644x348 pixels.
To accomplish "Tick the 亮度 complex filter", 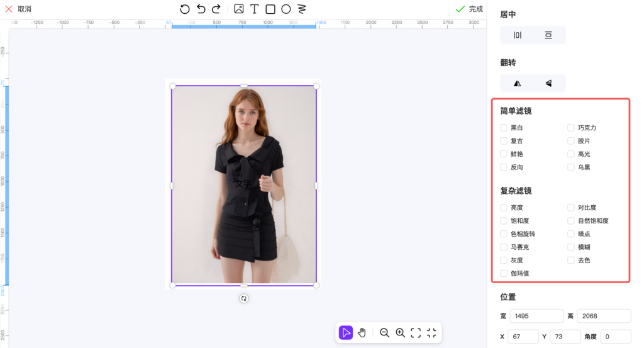I will click(x=504, y=208).
